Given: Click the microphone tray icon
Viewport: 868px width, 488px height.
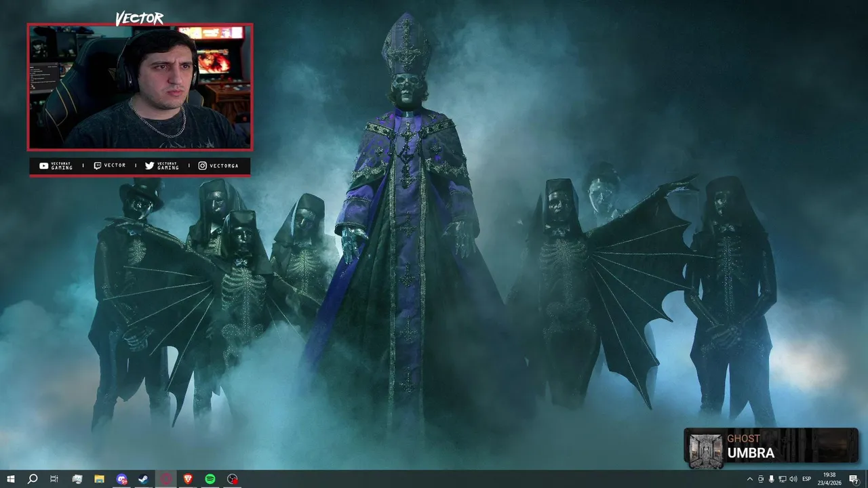Looking at the screenshot, I should click(771, 479).
